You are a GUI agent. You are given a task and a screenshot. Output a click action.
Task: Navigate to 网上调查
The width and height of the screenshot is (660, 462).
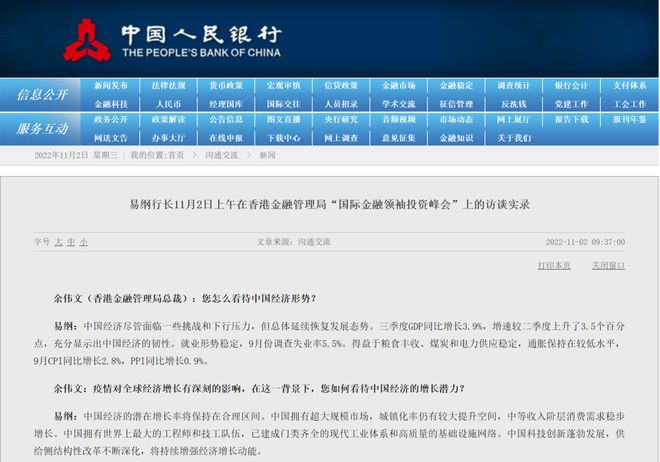tap(341, 138)
